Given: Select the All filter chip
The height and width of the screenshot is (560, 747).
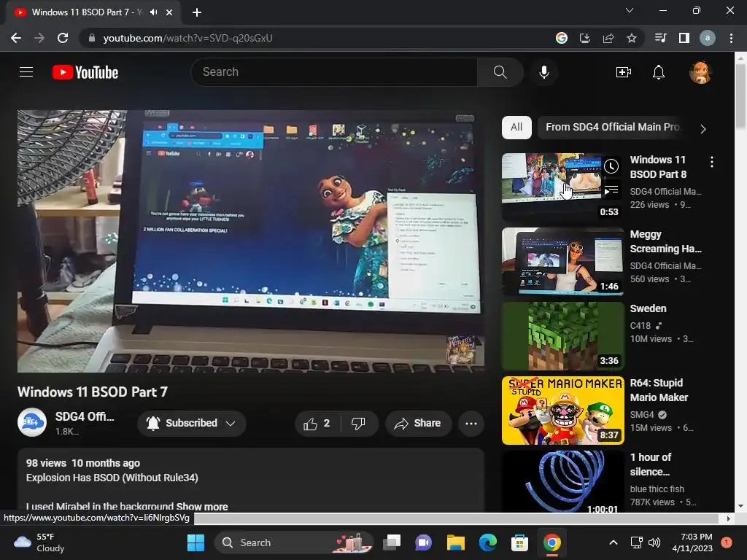Looking at the screenshot, I should click(x=516, y=127).
